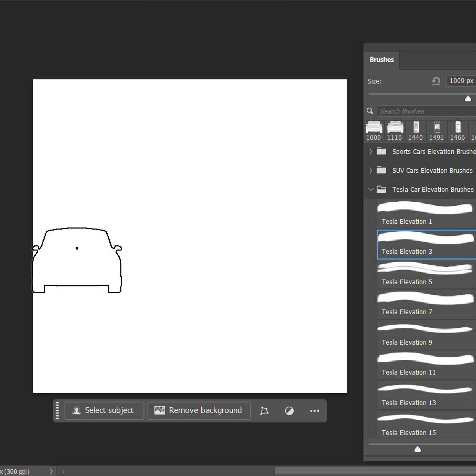Click the brush Size slider handle

pos(468,98)
